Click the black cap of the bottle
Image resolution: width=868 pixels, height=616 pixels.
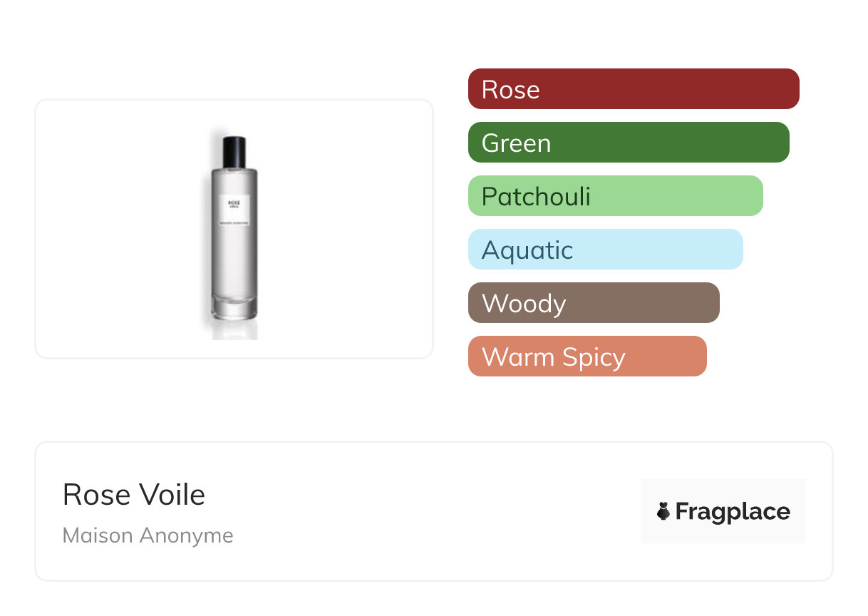234,149
